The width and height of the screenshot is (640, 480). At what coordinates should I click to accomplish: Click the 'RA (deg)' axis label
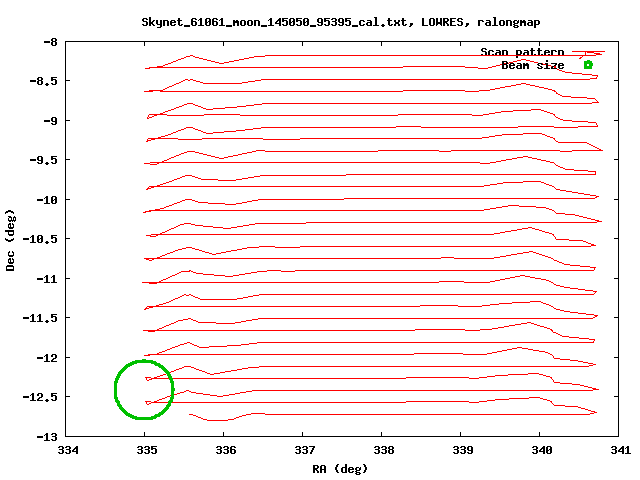340,469
